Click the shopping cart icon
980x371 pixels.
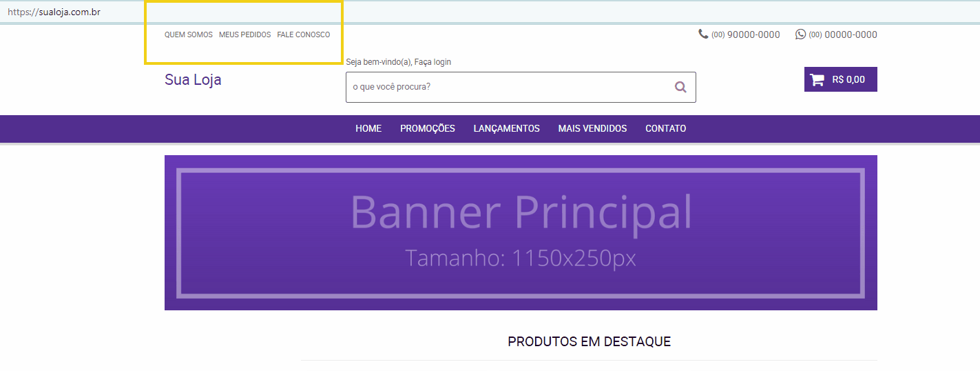[x=817, y=79]
